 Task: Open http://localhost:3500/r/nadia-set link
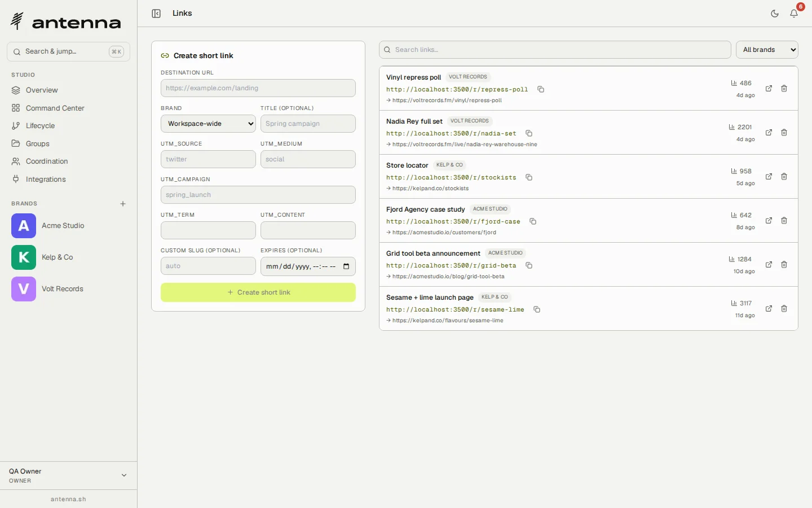coord(451,134)
